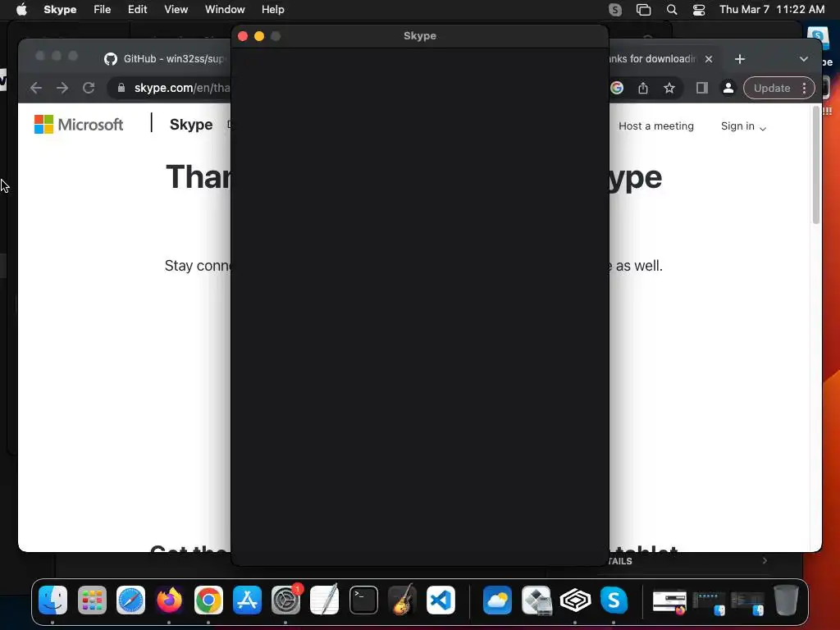Open System Settings from the Dock
Image resolution: width=840 pixels, height=630 pixels.
tap(285, 600)
